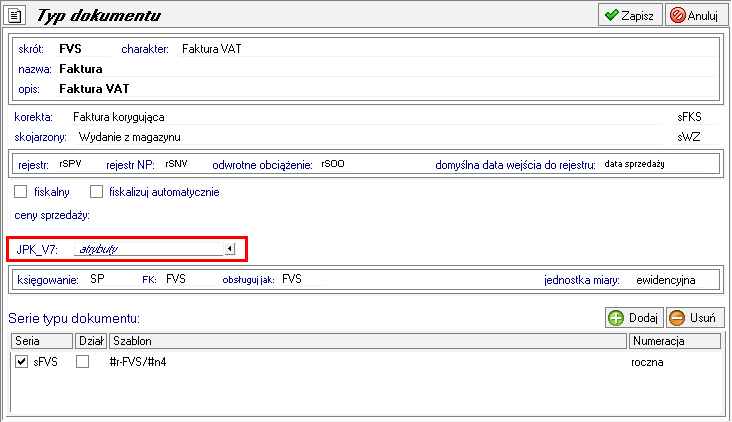This screenshot has width=732, height=422.
Task: Click the document icon beside Typ dokumentu
Action: tap(16, 16)
